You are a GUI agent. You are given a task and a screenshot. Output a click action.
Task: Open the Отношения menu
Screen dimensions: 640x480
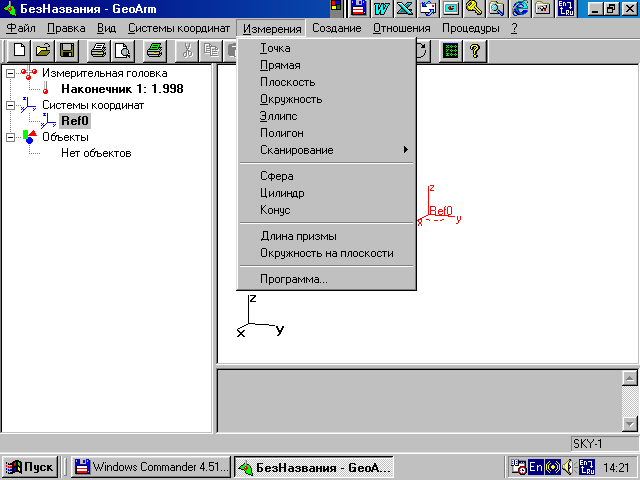[402, 28]
